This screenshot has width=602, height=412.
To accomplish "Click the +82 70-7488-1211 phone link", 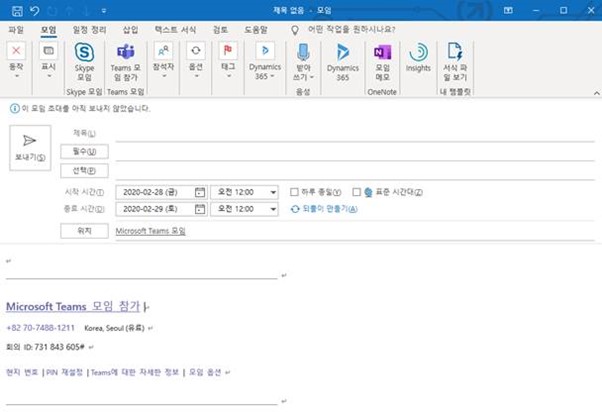I will tap(40, 328).
